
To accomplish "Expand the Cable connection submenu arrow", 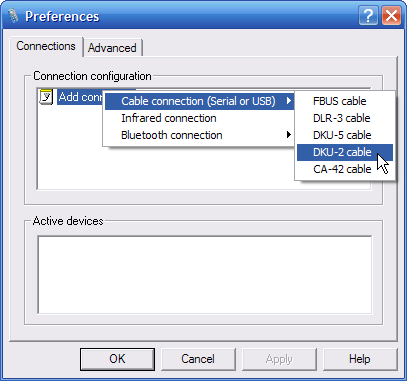I will point(289,101).
